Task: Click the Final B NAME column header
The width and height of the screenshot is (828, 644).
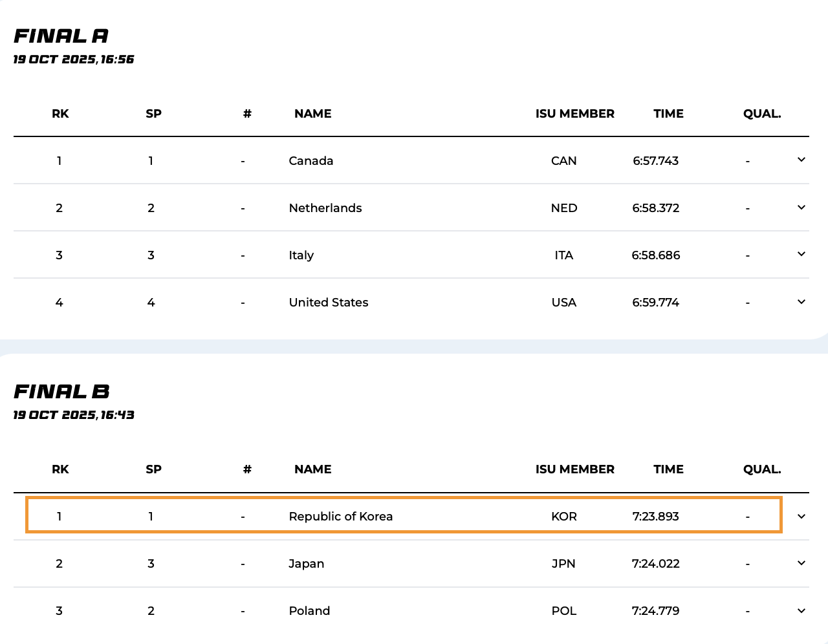Action: 312,469
